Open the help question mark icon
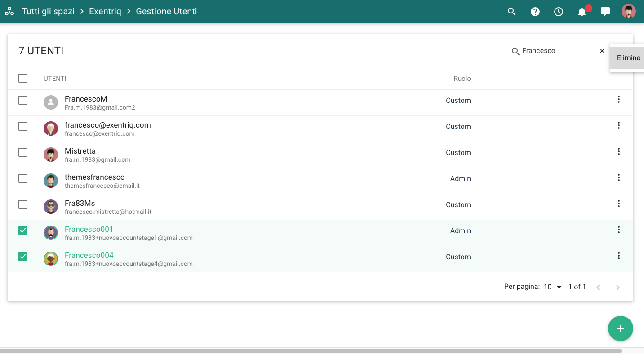Image resolution: width=644 pixels, height=354 pixels. [535, 12]
